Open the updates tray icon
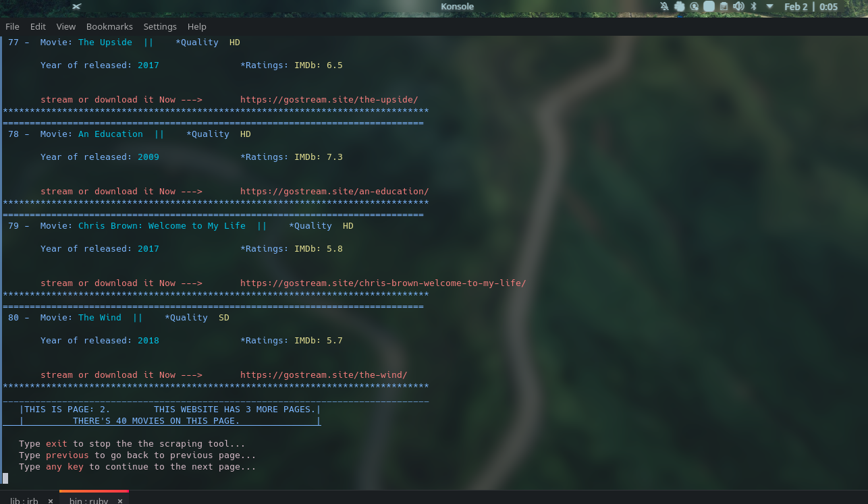The height and width of the screenshot is (504, 868). click(x=694, y=7)
